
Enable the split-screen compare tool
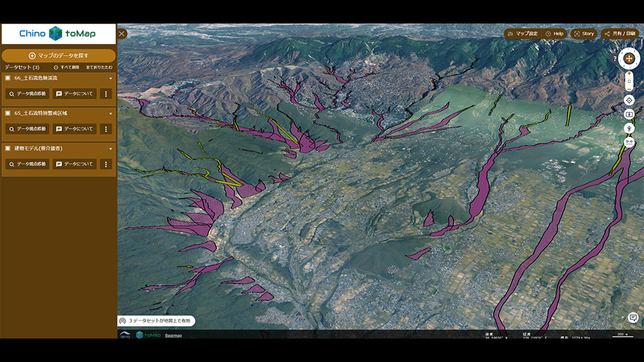(629, 114)
